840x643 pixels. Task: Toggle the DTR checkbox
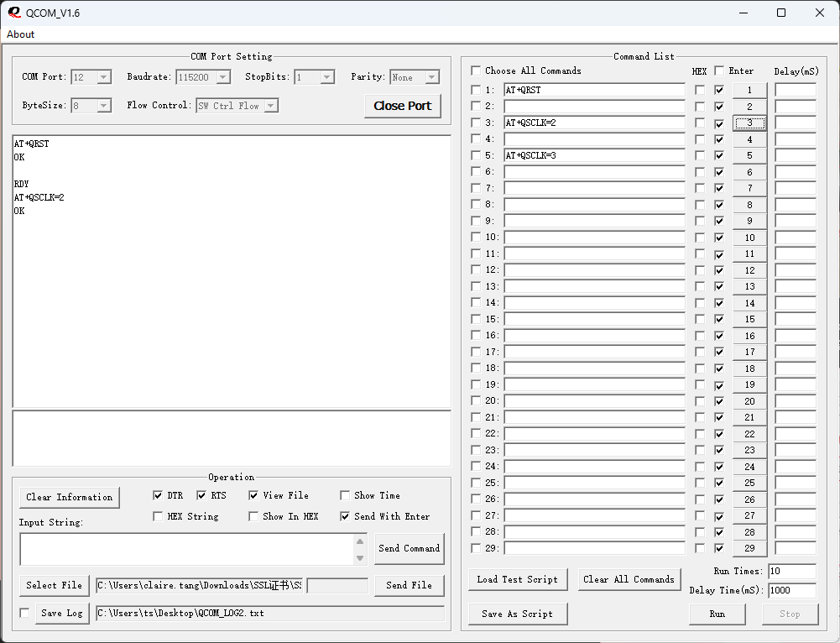(x=158, y=495)
